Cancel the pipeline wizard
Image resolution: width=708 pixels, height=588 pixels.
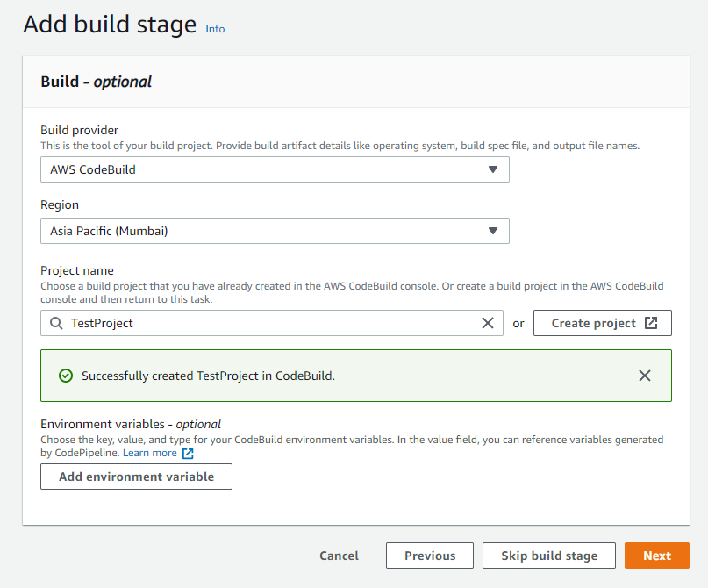pos(339,556)
